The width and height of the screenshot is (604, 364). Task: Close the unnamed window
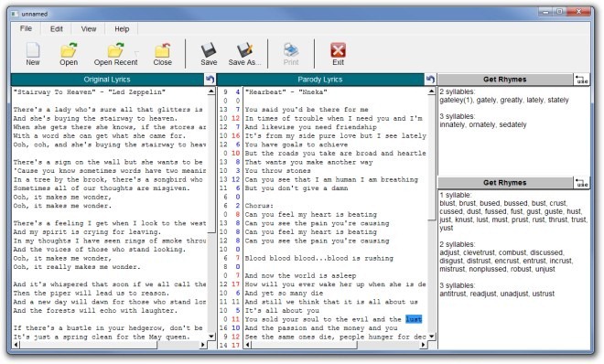578,12
